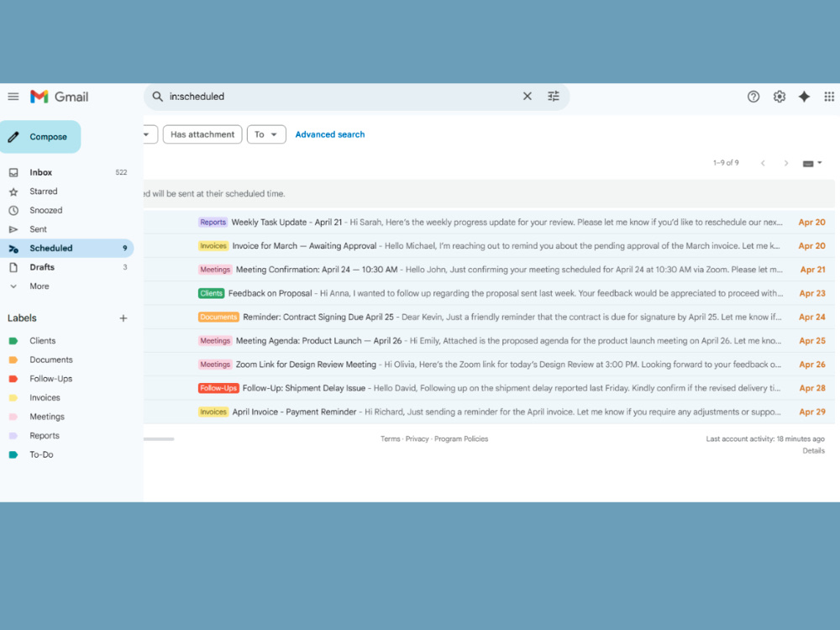Screen dimensions: 840x630
Task: Open the main menu hamburger icon
Action: click(13, 97)
